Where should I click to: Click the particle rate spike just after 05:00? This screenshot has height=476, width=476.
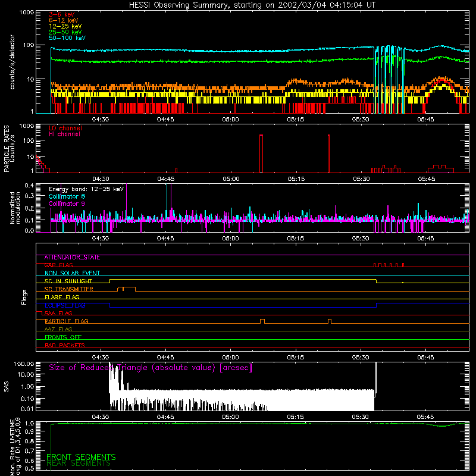click(x=261, y=154)
